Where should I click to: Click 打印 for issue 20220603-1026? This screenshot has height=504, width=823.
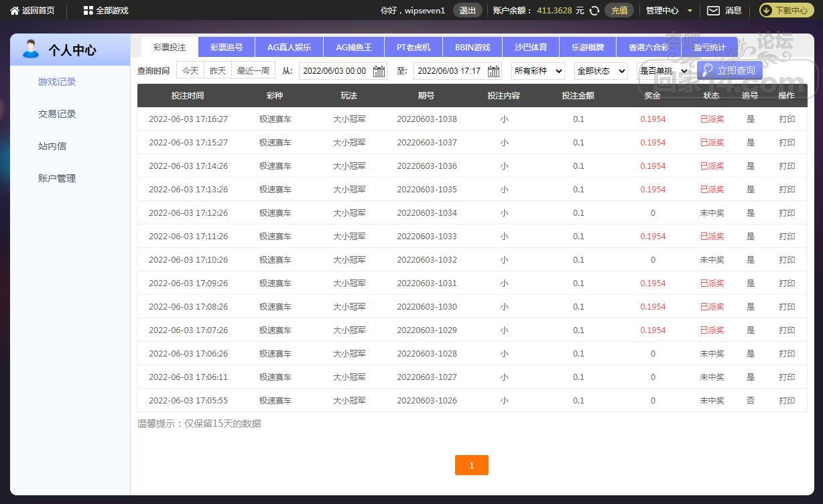pyautogui.click(x=787, y=401)
